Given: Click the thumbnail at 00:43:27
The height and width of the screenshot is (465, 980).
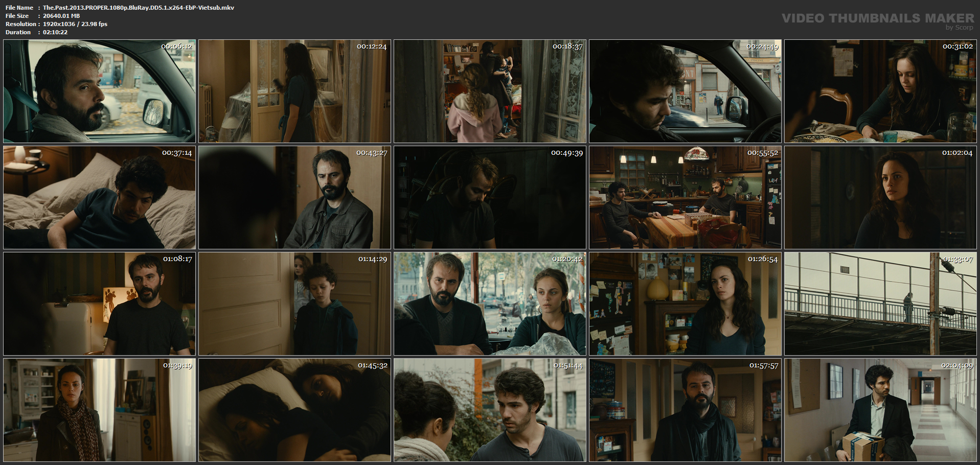Looking at the screenshot, I should coord(294,198).
